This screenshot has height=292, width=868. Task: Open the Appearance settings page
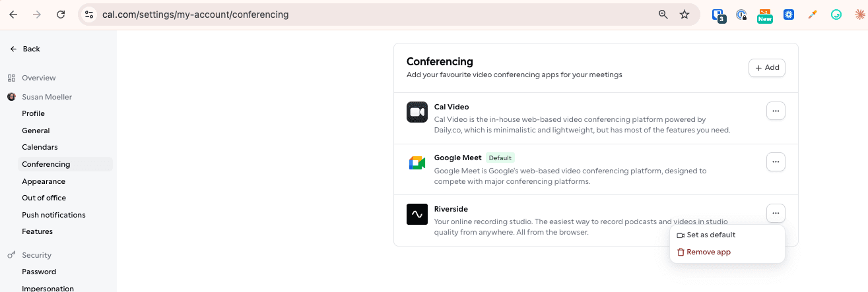pyautogui.click(x=44, y=181)
